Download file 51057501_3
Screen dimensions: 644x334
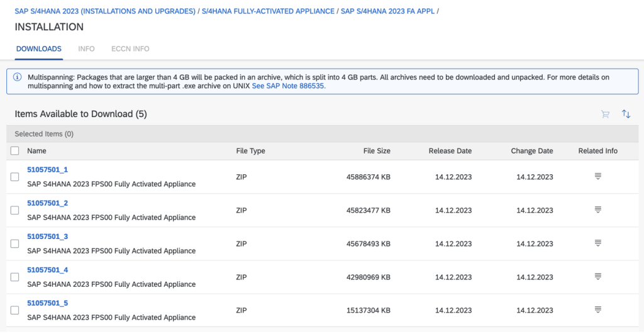(48, 237)
